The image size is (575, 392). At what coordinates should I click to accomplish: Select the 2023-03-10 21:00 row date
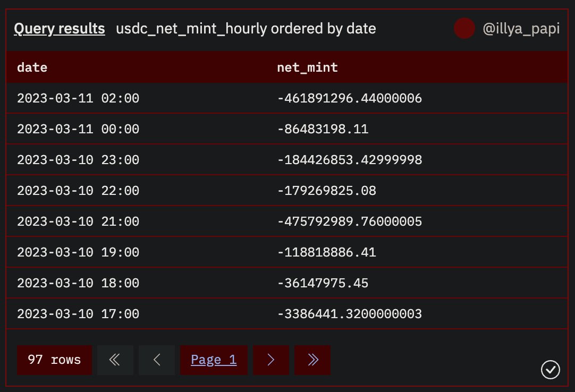(x=78, y=221)
